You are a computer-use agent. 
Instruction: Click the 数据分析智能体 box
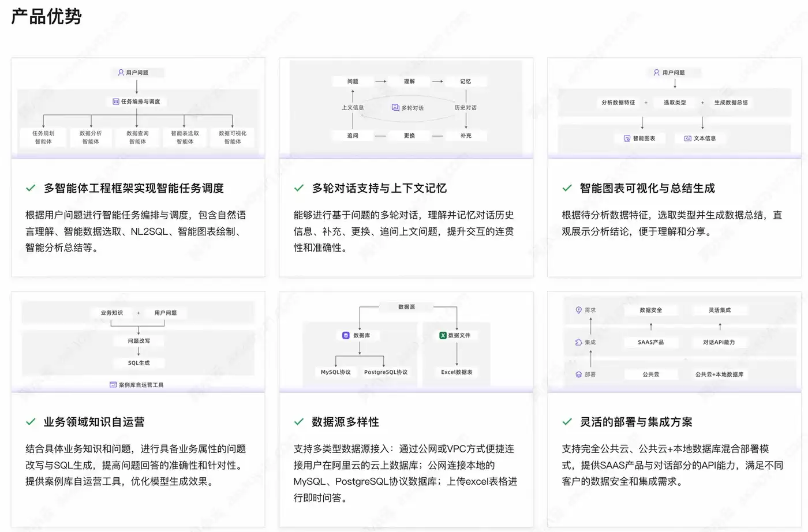91,137
